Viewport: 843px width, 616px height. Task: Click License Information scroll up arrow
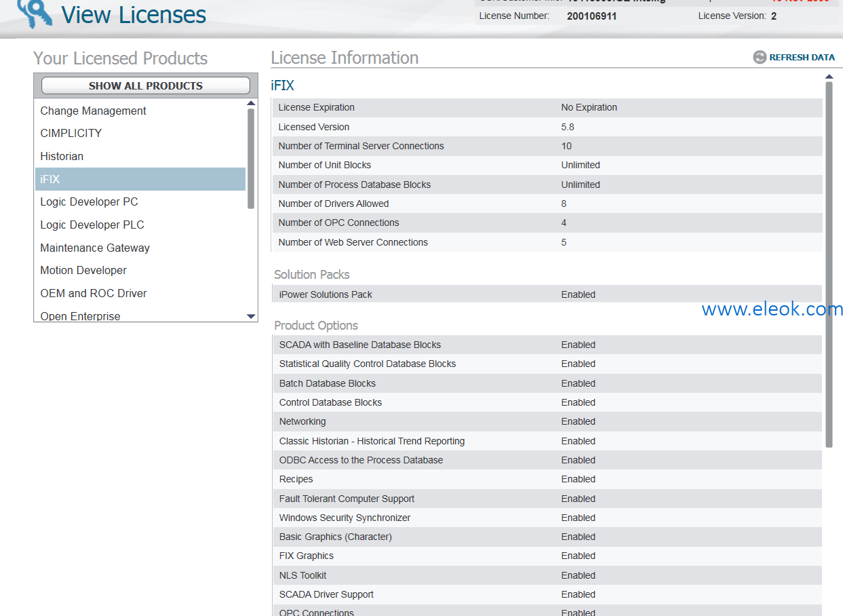click(x=829, y=77)
